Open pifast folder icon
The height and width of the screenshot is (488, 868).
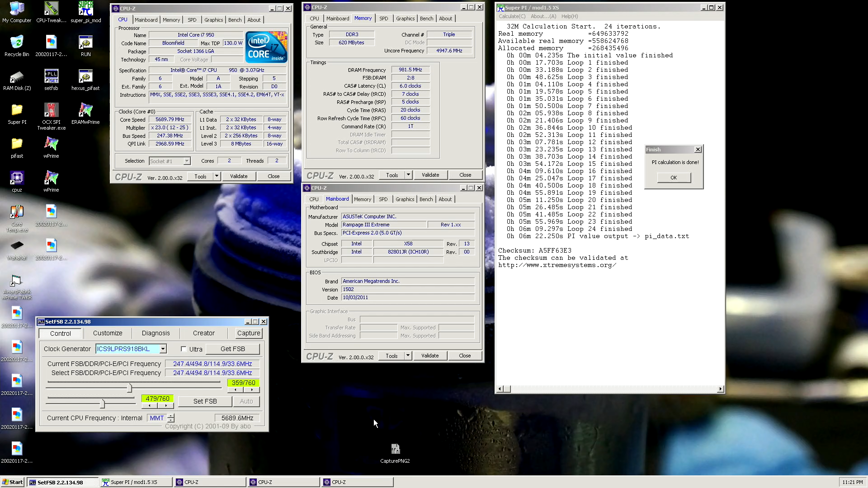pyautogui.click(x=17, y=148)
